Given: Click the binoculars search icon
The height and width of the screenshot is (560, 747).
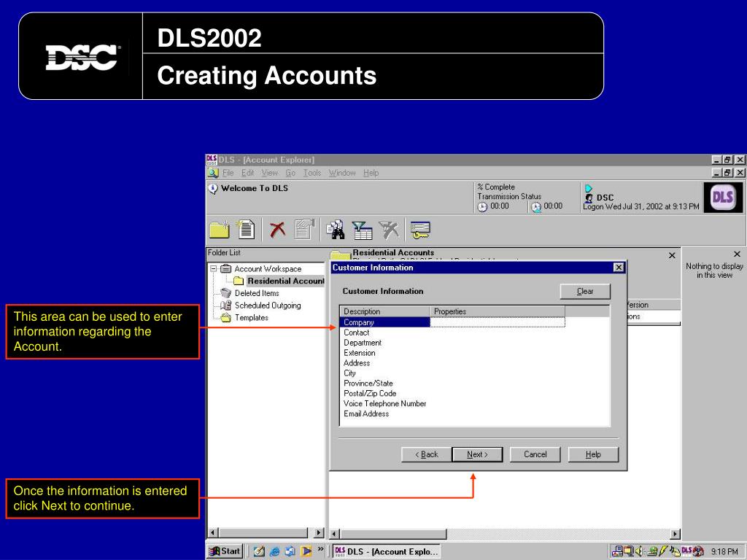Looking at the screenshot, I should click(x=336, y=230).
